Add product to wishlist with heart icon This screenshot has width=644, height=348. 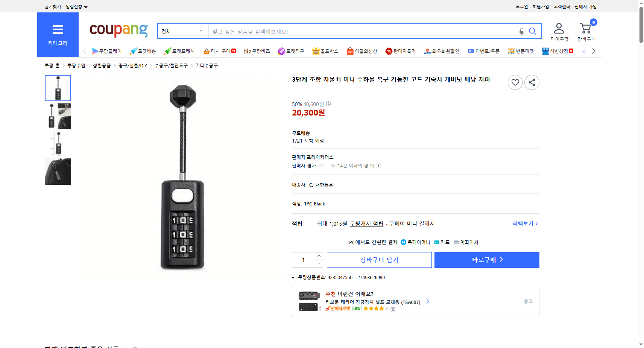click(515, 82)
